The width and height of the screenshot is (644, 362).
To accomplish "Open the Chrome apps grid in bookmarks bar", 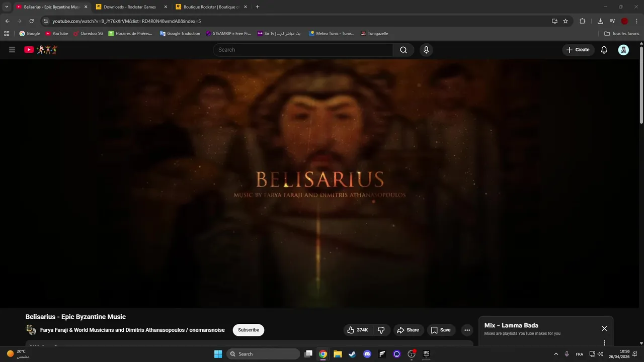I will [7, 34].
